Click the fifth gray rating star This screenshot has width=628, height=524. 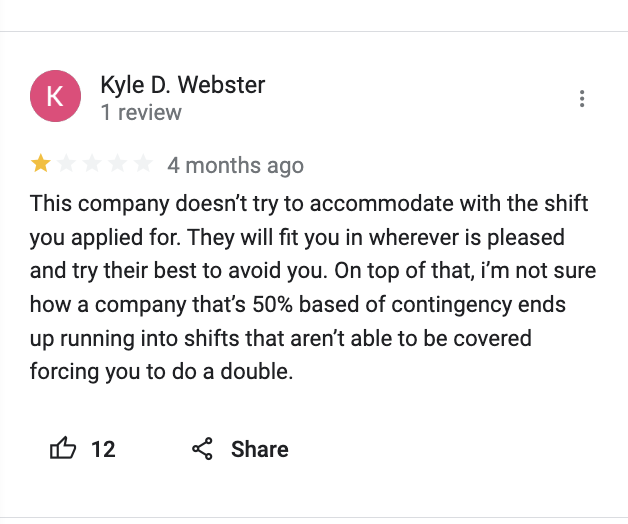143,163
